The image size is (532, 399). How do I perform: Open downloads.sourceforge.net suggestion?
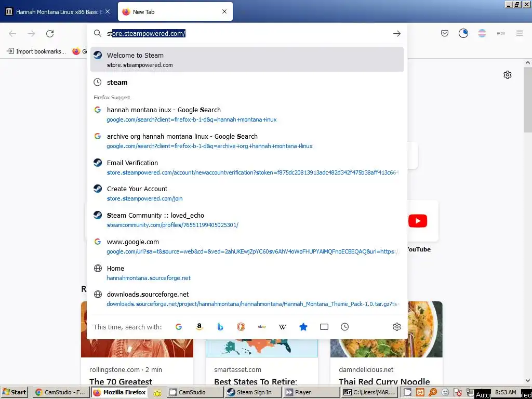[247, 299]
